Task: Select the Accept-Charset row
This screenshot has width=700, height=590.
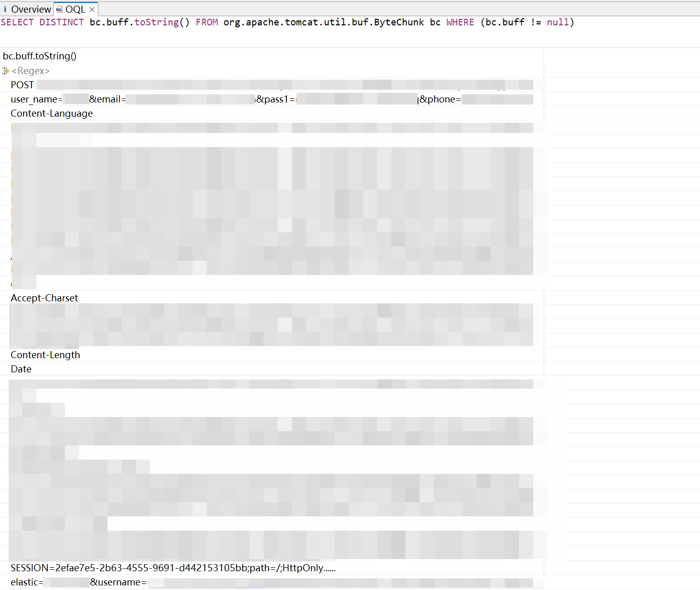Action: (x=272, y=298)
